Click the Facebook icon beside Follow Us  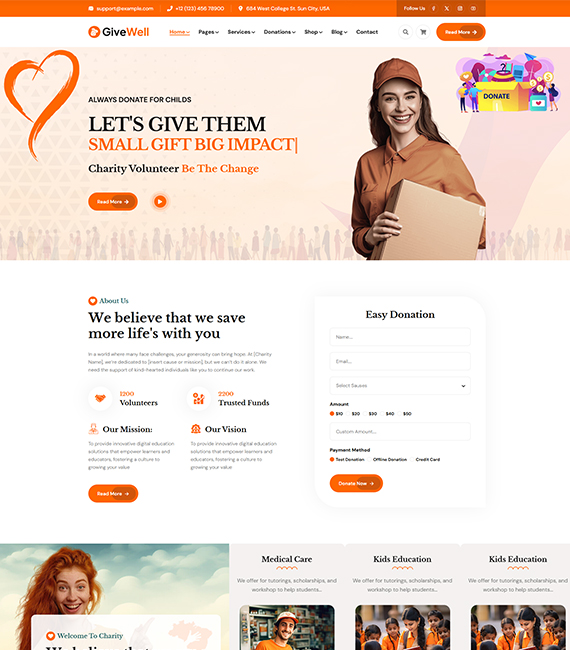pyautogui.click(x=434, y=8)
